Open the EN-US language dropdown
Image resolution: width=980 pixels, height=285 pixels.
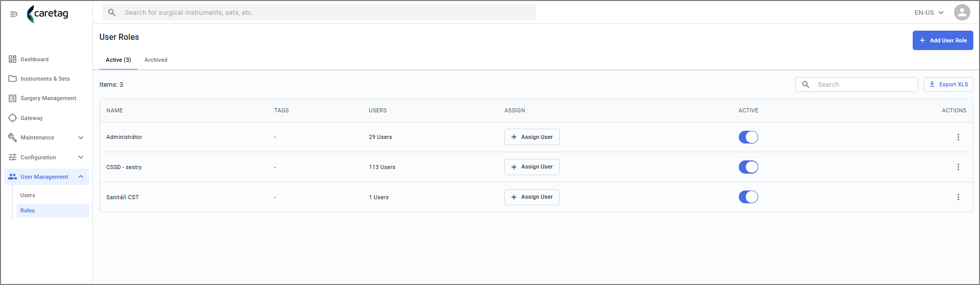929,13
